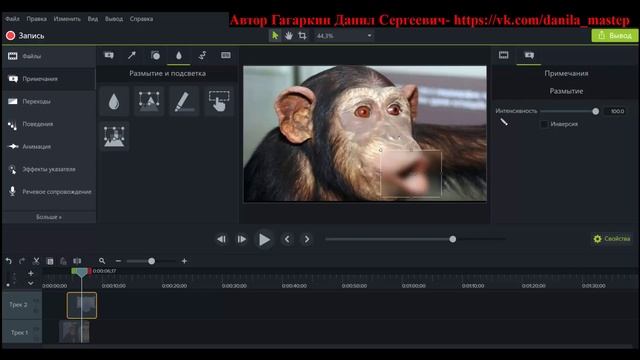The width and height of the screenshot is (640, 360).
Task: Zoom in the timeline with plus
Action: 184,261
